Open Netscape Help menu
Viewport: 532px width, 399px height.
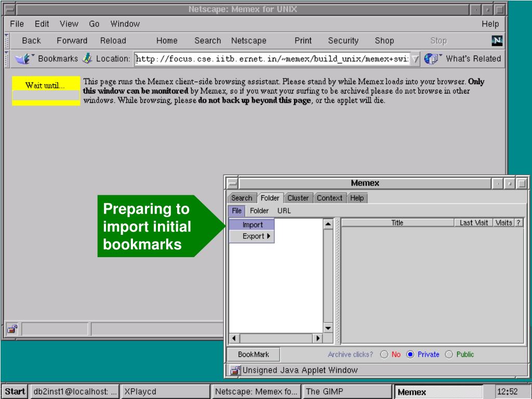click(490, 24)
